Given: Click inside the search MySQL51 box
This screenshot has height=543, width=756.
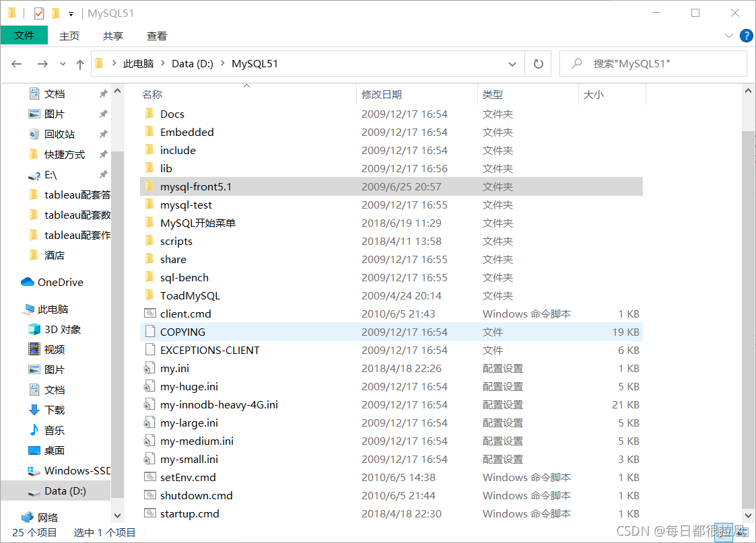Looking at the screenshot, I should (x=653, y=63).
